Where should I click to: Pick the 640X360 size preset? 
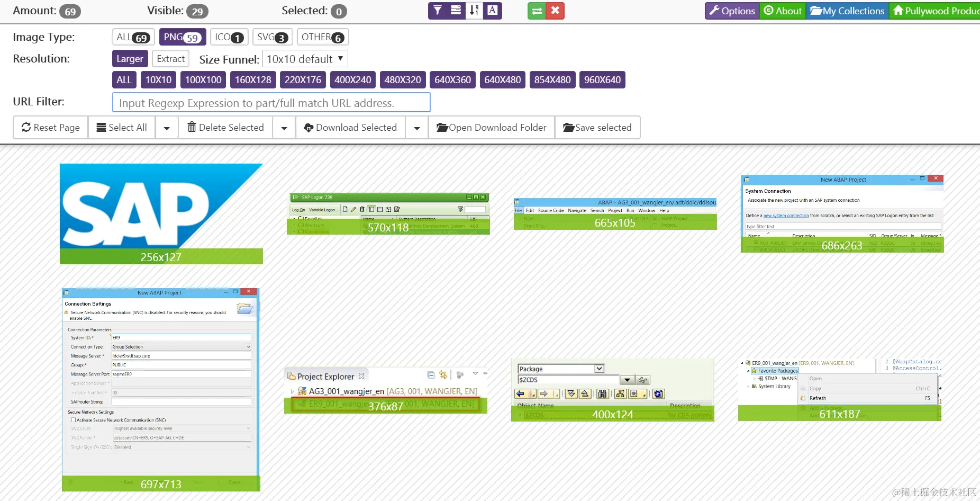452,80
